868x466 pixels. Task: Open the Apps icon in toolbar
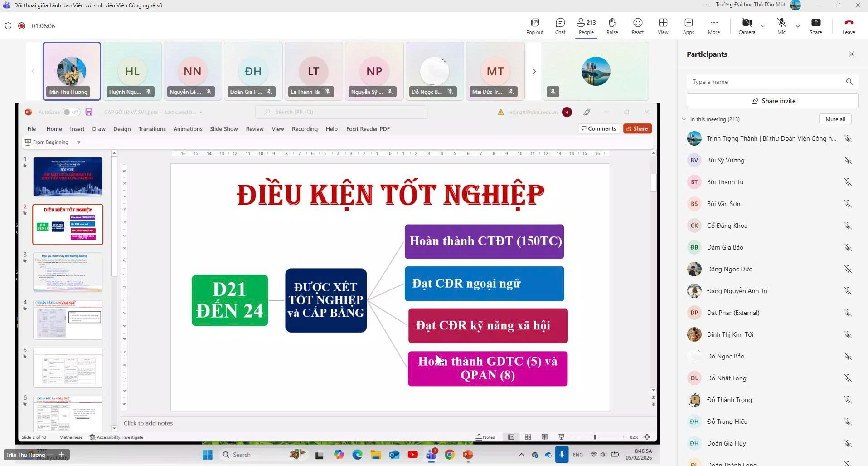(688, 26)
